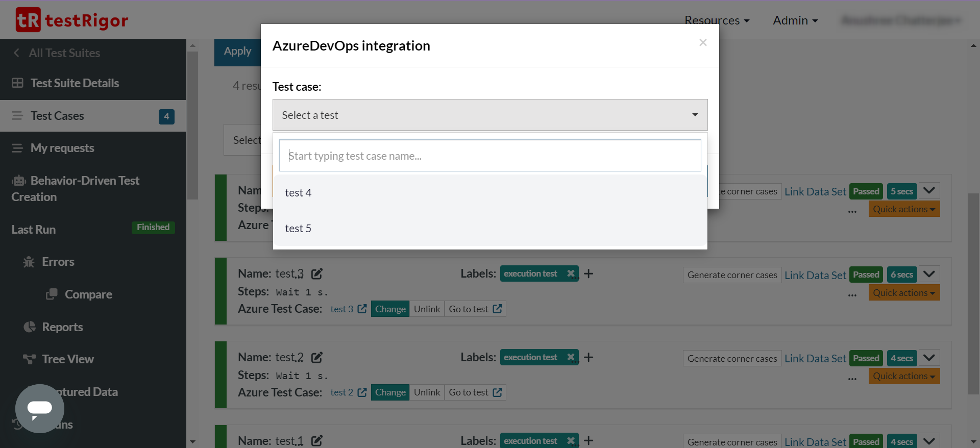Edit test 2 name with pencil icon
Viewport: 980px width, 448px height.
pos(317,358)
